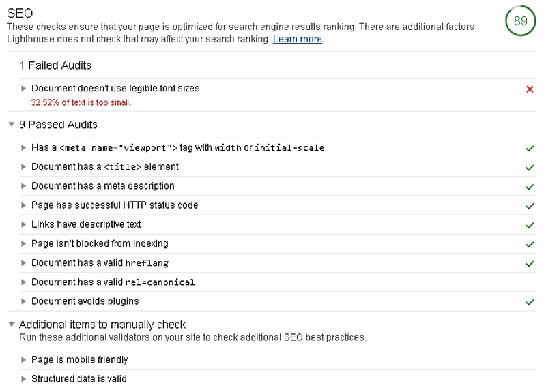The width and height of the screenshot is (546, 392).
Task: Click the title element audit green checkmark
Action: click(x=530, y=168)
